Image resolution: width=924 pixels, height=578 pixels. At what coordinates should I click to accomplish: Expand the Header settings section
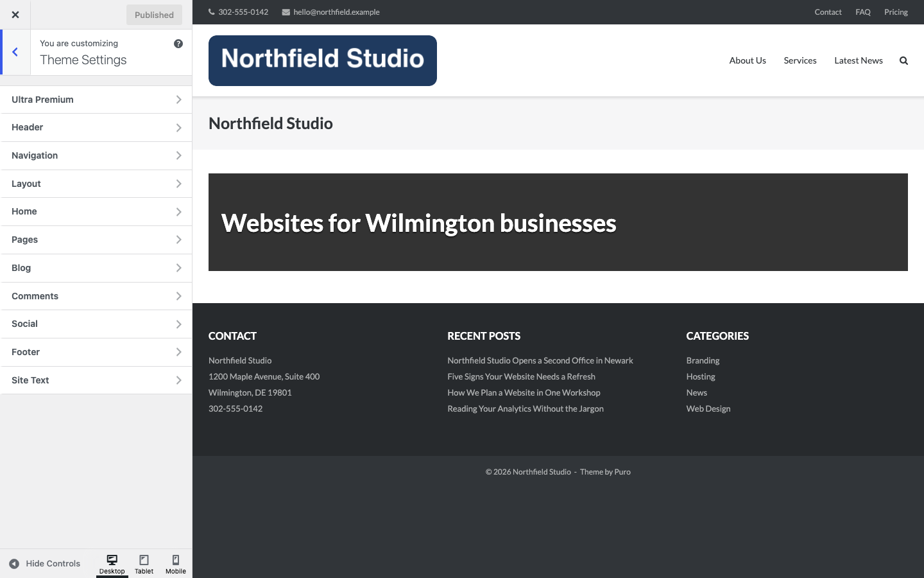(x=96, y=128)
